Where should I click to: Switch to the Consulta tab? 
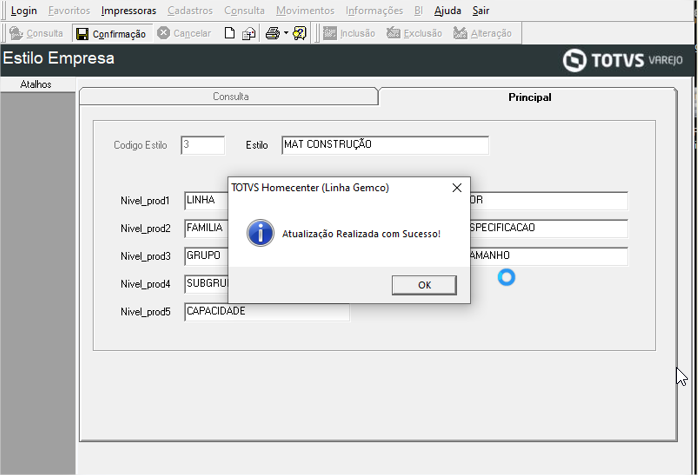tap(229, 97)
